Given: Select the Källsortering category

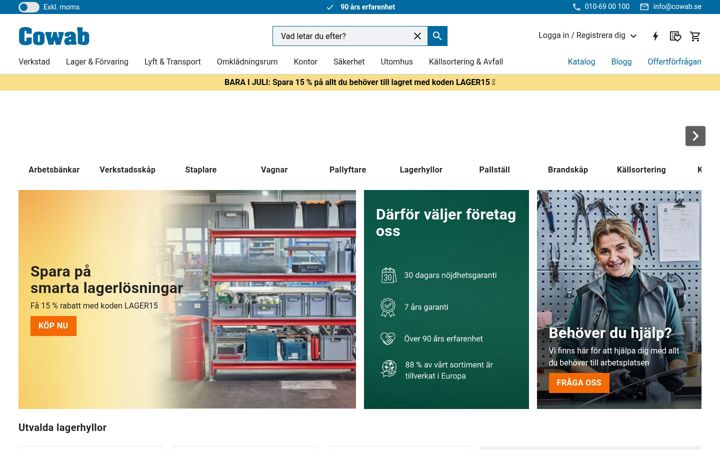Looking at the screenshot, I should click(x=641, y=169).
